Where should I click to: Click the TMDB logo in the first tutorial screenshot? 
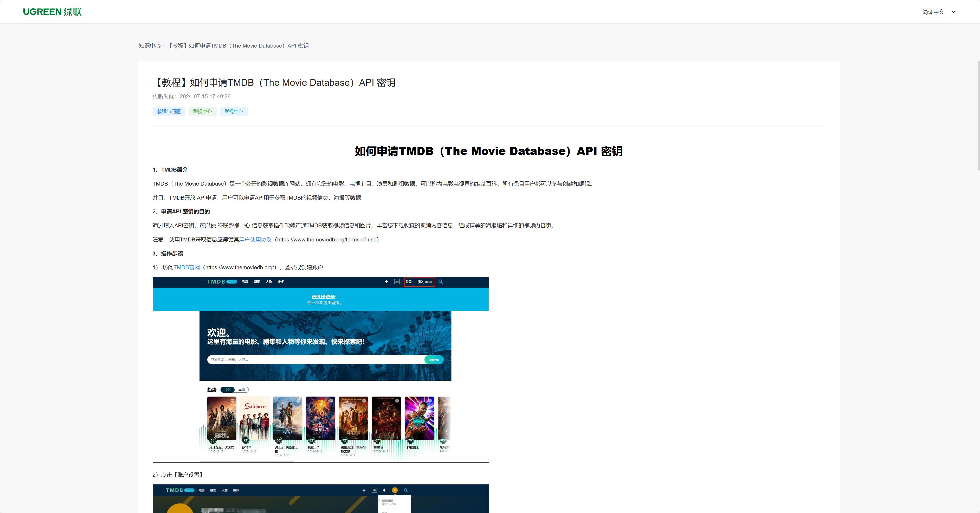point(222,282)
